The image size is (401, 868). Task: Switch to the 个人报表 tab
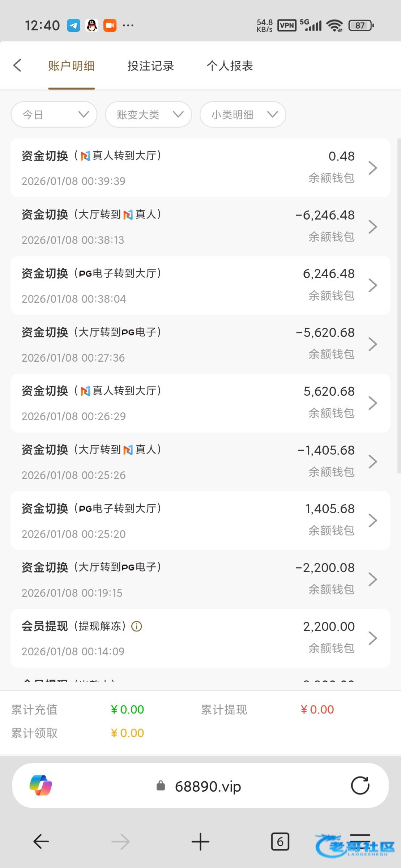(x=230, y=66)
